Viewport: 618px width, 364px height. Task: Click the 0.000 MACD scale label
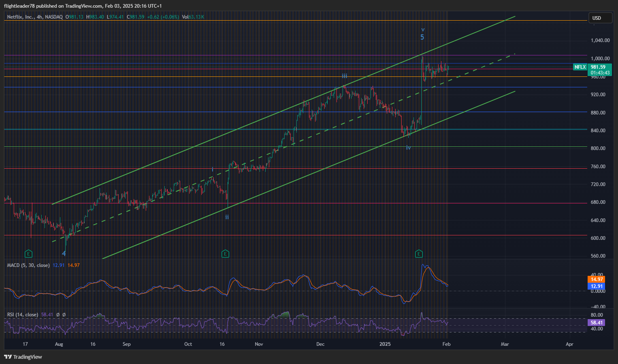pyautogui.click(x=598, y=291)
